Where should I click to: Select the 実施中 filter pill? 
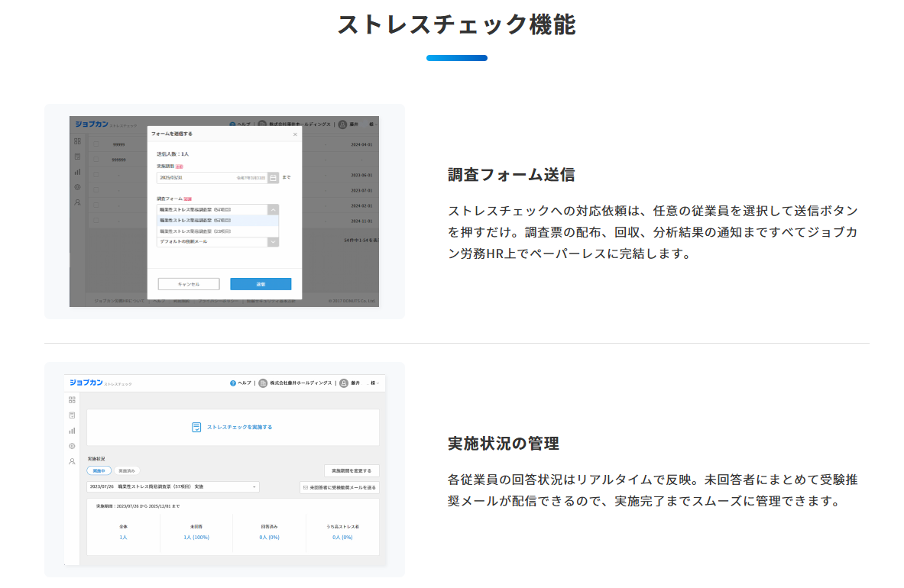[99, 471]
